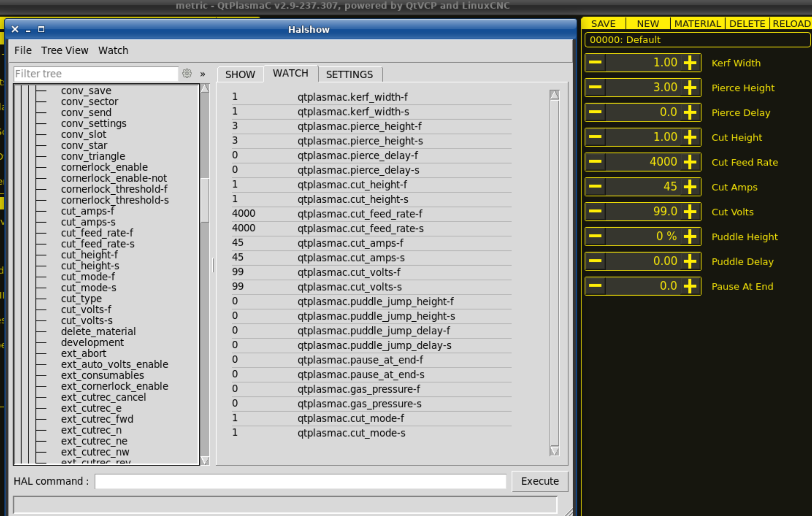The image size is (812, 516).
Task: Click NEW material button
Action: 648,23
